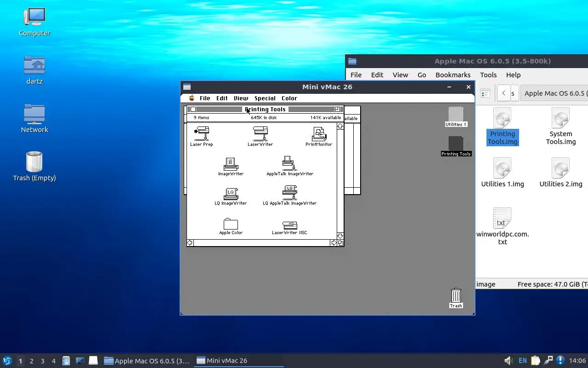
Task: Open the terminal launcher in taskbar
Action: coord(79,361)
